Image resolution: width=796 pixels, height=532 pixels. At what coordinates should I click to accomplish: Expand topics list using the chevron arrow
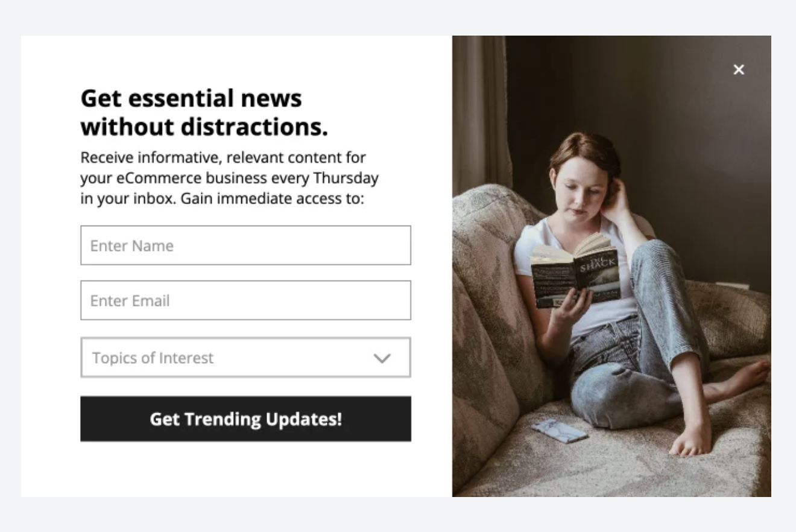(382, 358)
